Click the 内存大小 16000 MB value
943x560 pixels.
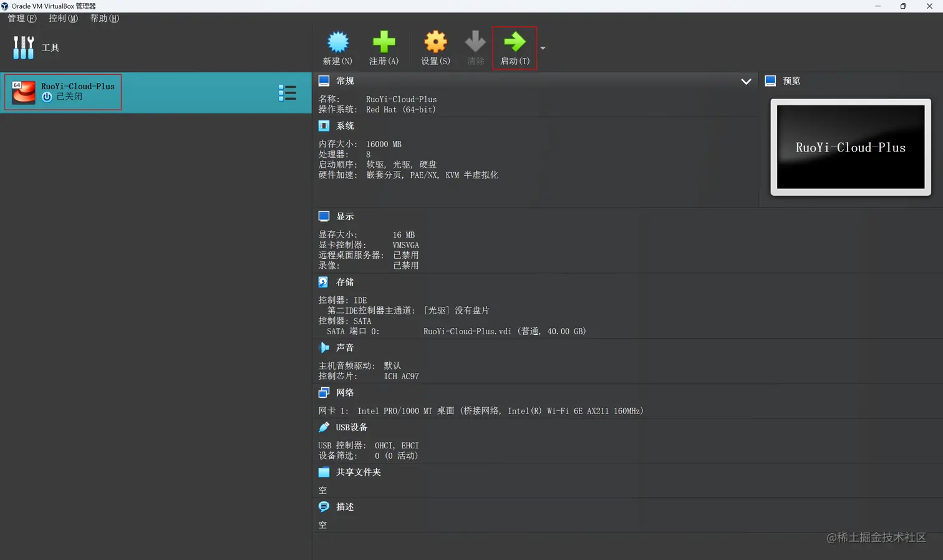pos(384,144)
